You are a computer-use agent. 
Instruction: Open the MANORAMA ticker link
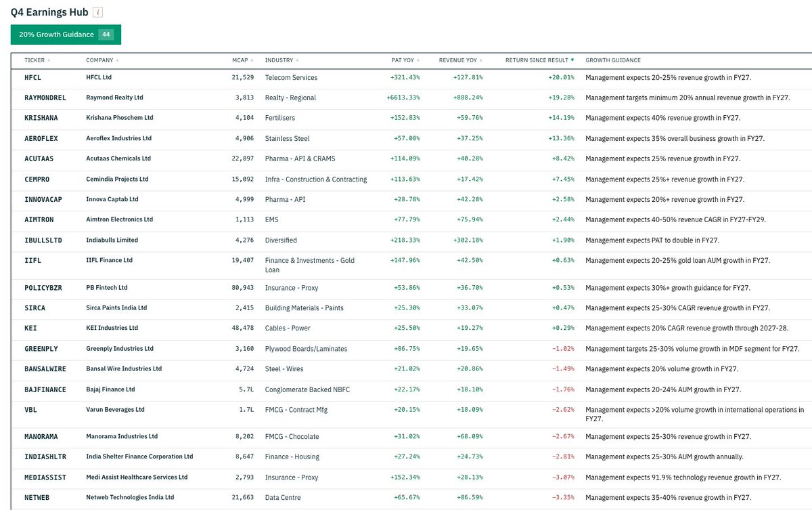pyautogui.click(x=41, y=437)
